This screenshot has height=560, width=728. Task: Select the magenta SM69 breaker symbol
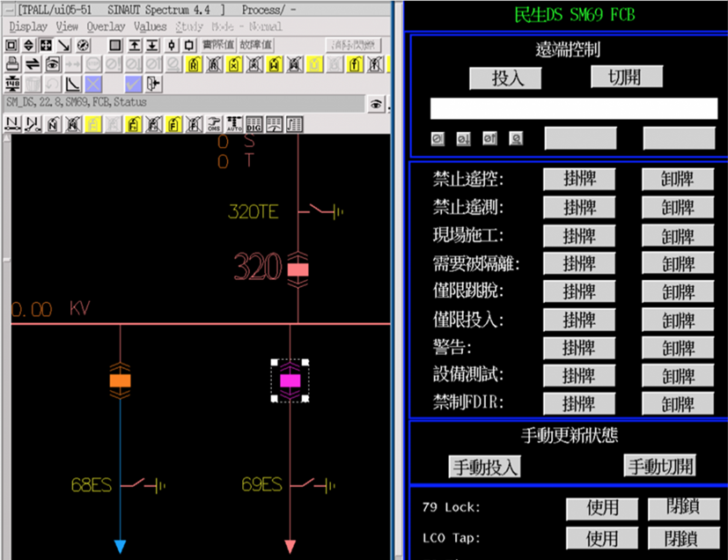coord(290,380)
